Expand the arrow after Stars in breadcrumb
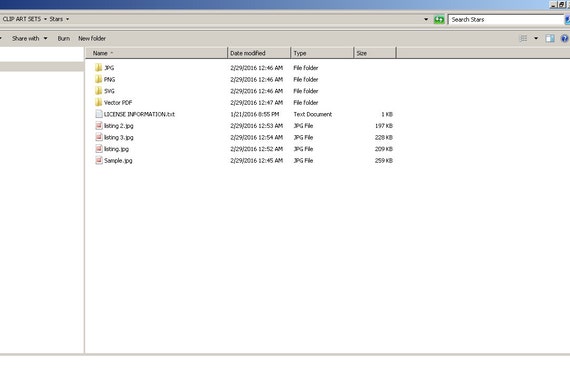 [x=67, y=19]
